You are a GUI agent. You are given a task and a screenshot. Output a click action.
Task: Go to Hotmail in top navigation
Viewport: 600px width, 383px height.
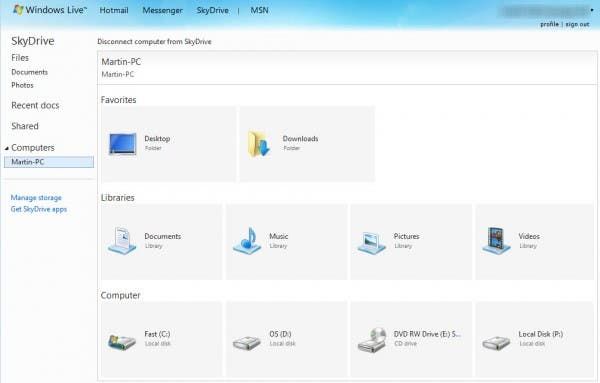click(x=114, y=10)
